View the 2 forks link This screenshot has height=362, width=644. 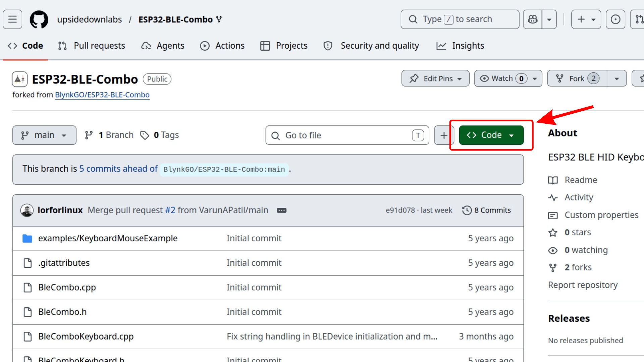tap(570, 267)
